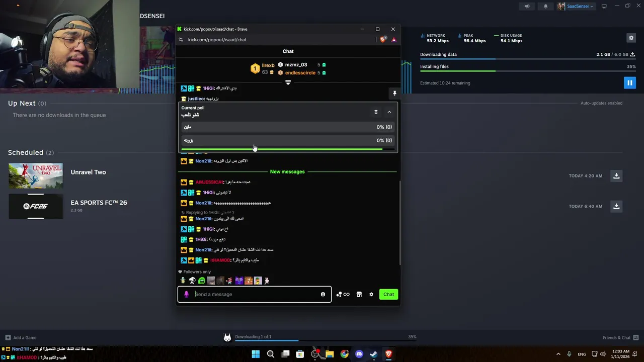Vote for the second poll option
644x362 pixels.
[x=288, y=140]
